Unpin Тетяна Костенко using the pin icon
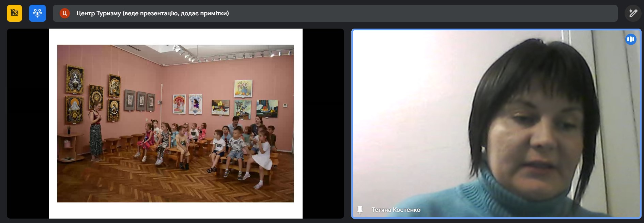This screenshot has height=223, width=644. coord(360,210)
